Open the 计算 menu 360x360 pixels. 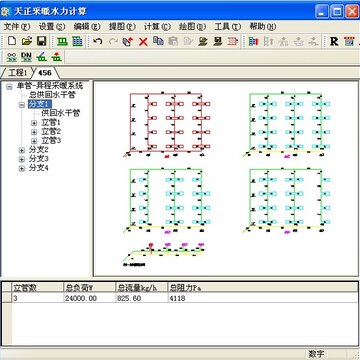tap(157, 27)
